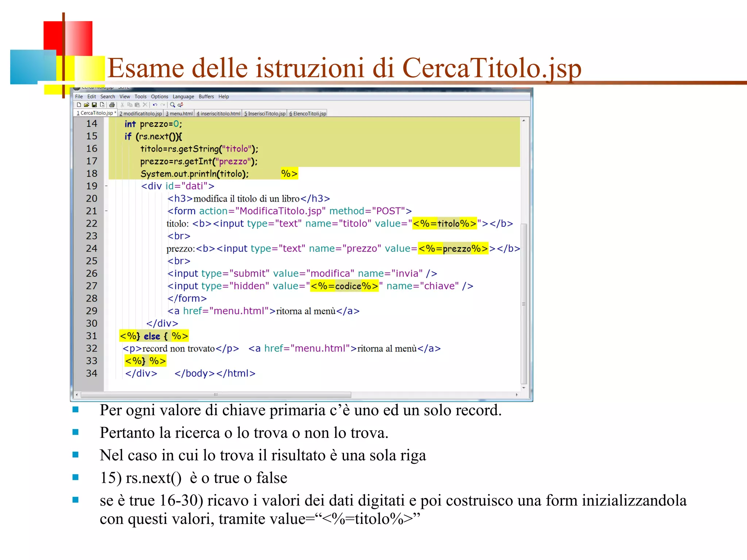Image resolution: width=747 pixels, height=560 pixels.
Task: Click bullet '15) rs.next() è o true o false'
Action: (194, 478)
